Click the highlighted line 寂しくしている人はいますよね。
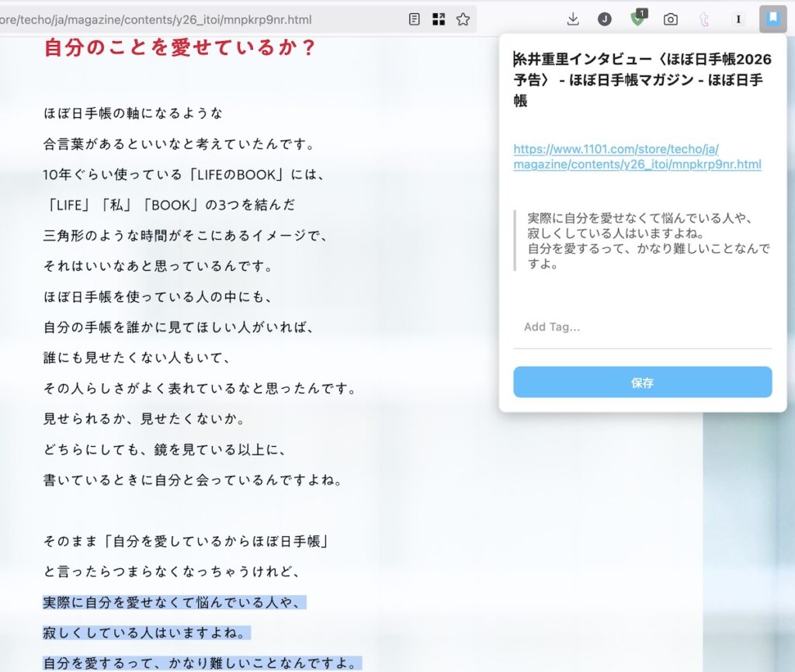This screenshot has height=672, width=795. (147, 632)
